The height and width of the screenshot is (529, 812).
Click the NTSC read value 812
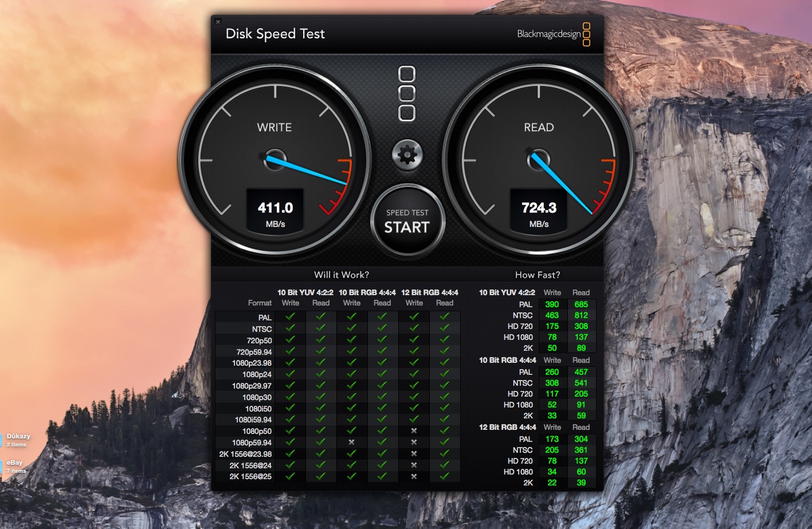click(x=581, y=315)
